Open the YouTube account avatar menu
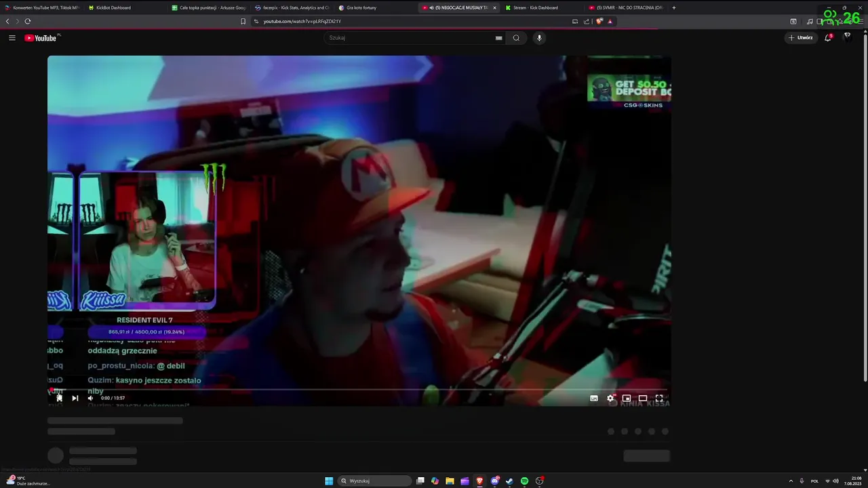The width and height of the screenshot is (868, 488). [x=847, y=37]
